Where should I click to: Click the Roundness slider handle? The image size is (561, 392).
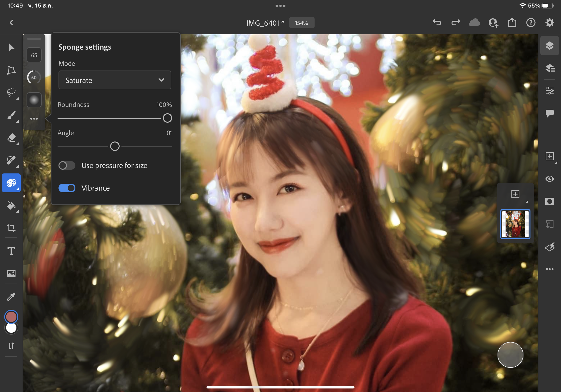167,118
